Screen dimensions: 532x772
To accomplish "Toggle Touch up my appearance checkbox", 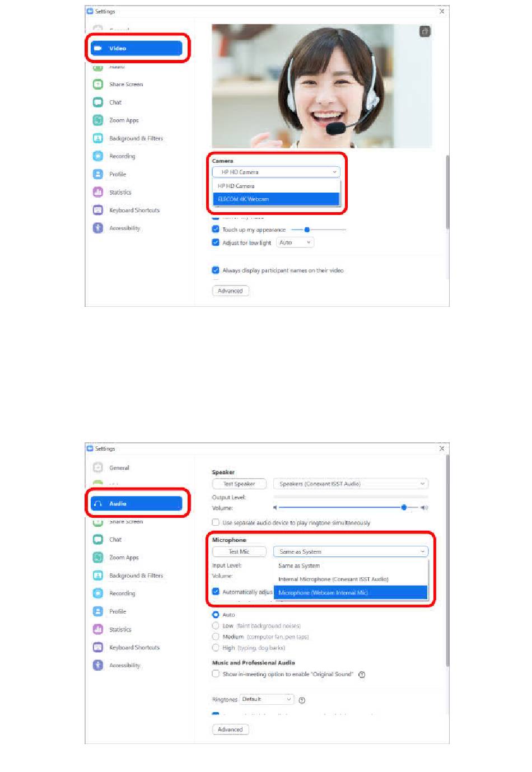I will pos(216,230).
